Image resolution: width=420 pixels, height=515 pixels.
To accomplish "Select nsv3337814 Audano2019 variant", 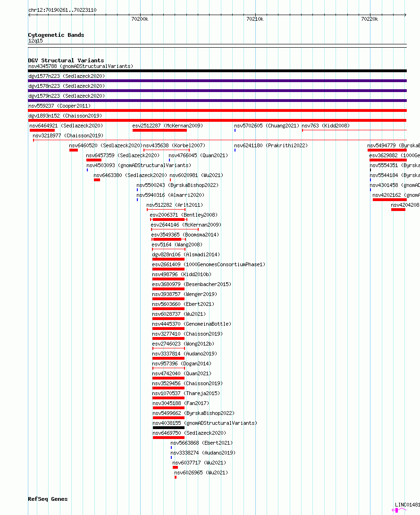I will click(x=185, y=354).
